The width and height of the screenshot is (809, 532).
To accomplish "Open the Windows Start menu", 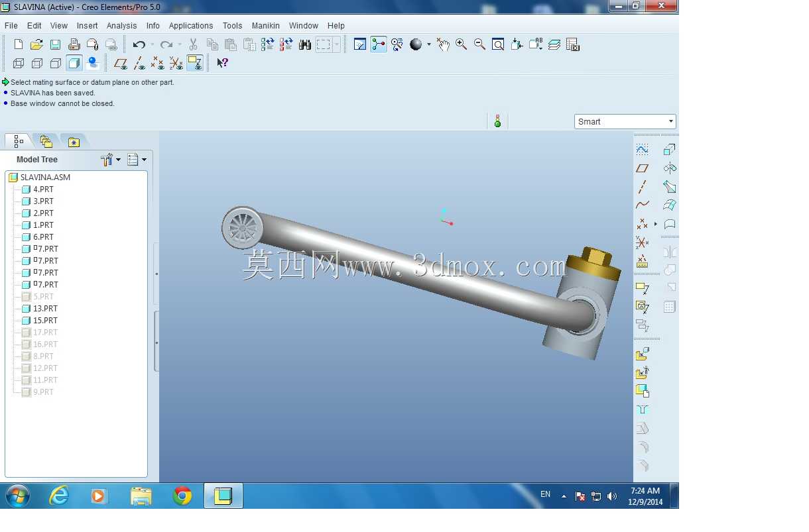I will [x=17, y=496].
